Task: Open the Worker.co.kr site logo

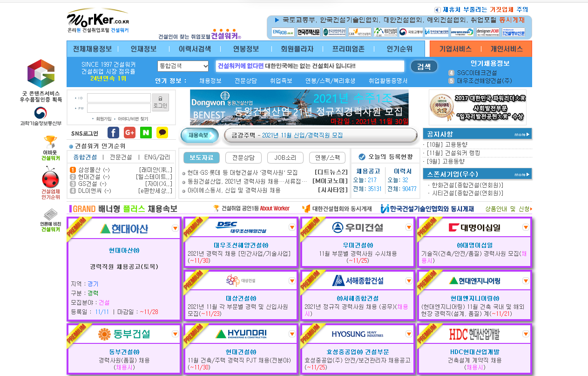Action: pyautogui.click(x=98, y=21)
